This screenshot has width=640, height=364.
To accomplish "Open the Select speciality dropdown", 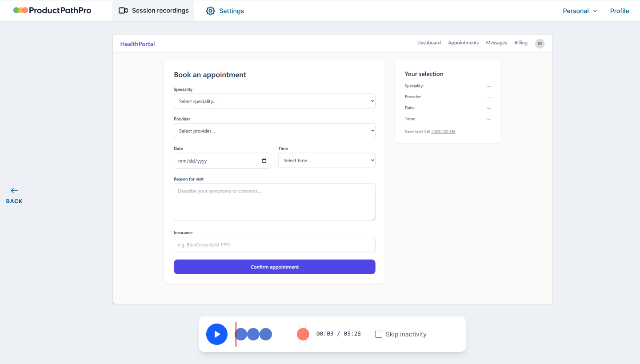I will 274,101.
